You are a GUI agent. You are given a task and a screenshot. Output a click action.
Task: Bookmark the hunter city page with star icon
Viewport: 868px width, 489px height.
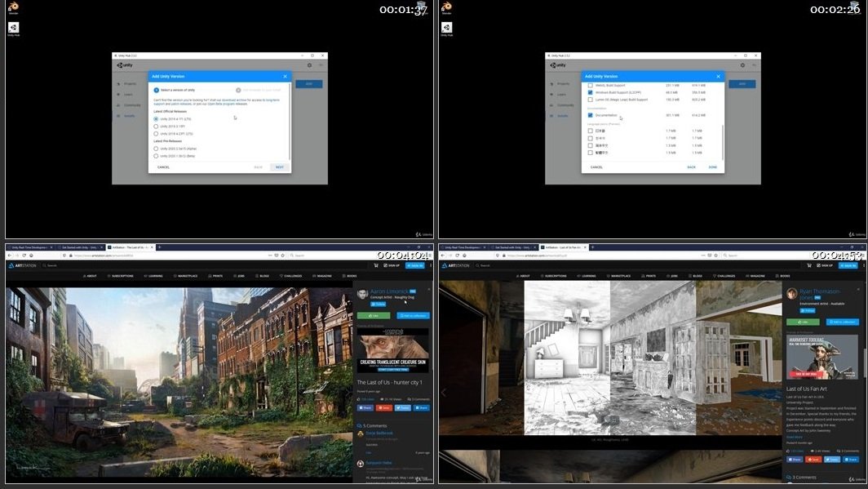click(282, 256)
